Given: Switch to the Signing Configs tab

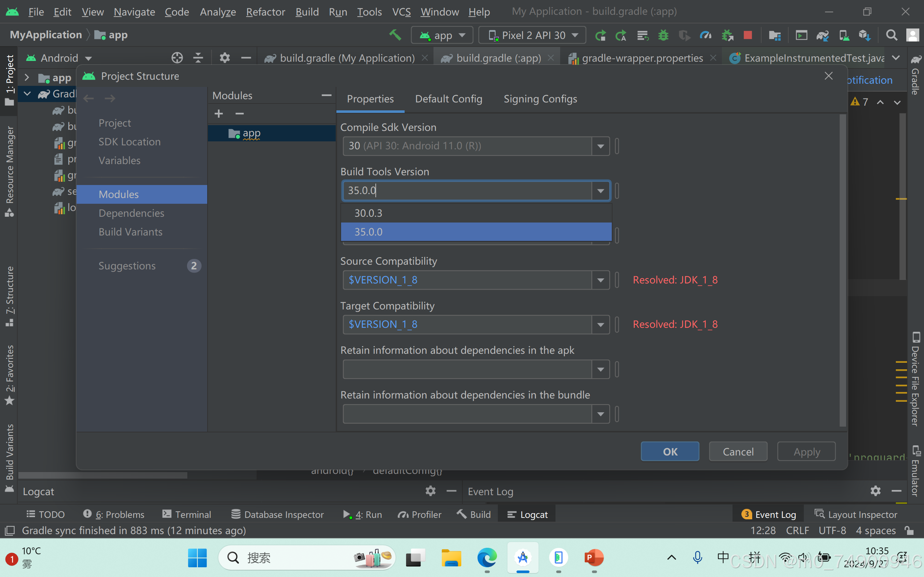Looking at the screenshot, I should click(540, 99).
